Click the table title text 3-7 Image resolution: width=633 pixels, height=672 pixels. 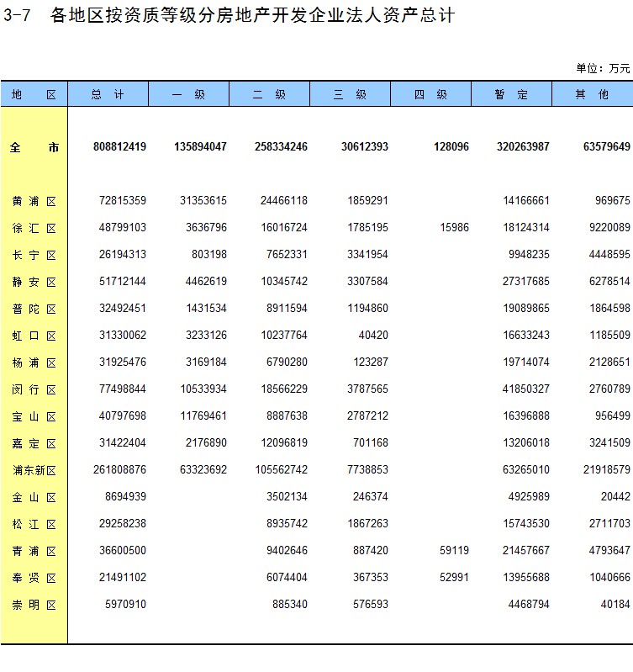[x=18, y=16]
